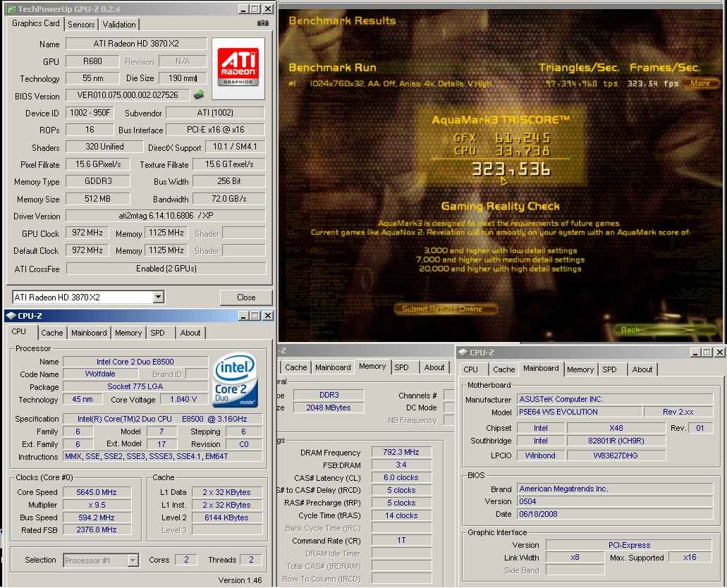The width and height of the screenshot is (727, 588).
Task: Click the CPU-Z title bar icon of CPU window
Action: tap(11, 316)
